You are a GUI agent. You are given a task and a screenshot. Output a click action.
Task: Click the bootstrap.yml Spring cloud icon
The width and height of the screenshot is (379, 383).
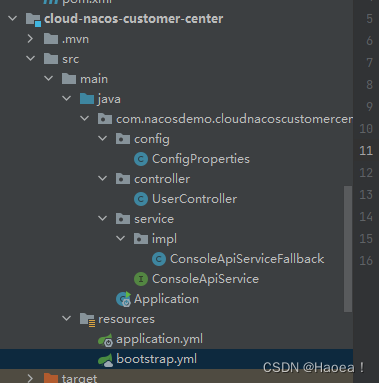[x=105, y=360]
